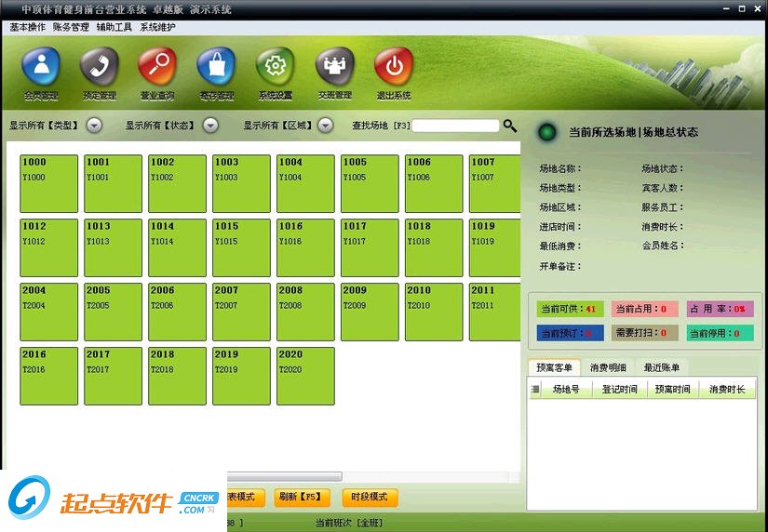Image resolution: width=768 pixels, height=532 pixels.
Task: Select venue tile 1005
Action: 370,183
